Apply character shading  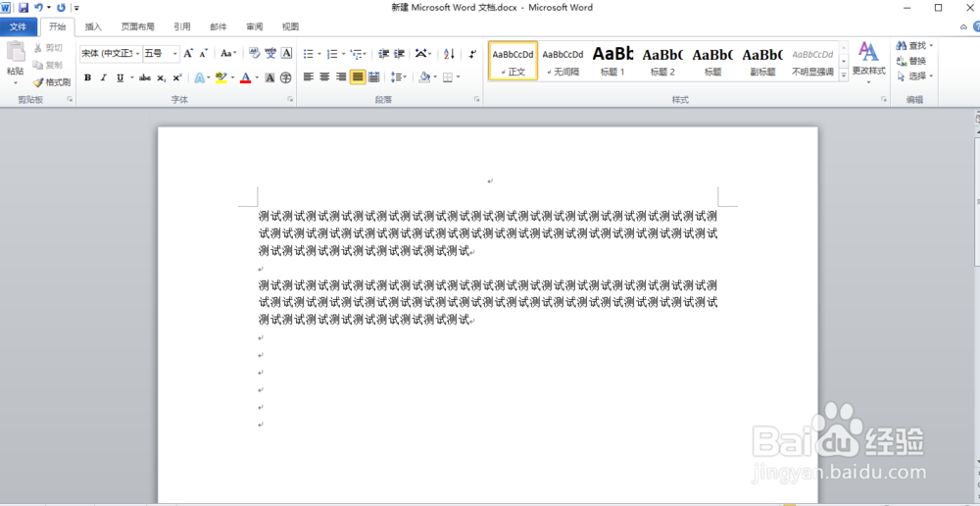pyautogui.click(x=270, y=77)
